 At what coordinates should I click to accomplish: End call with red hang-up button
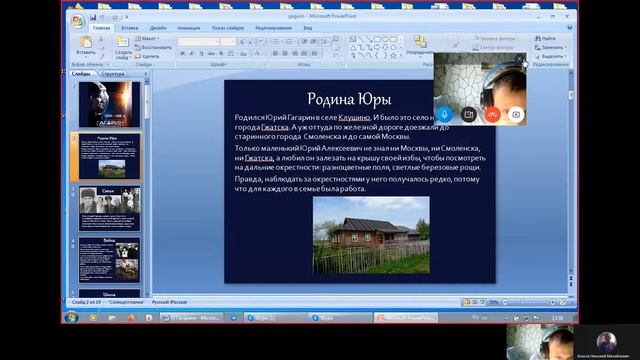pyautogui.click(x=492, y=114)
